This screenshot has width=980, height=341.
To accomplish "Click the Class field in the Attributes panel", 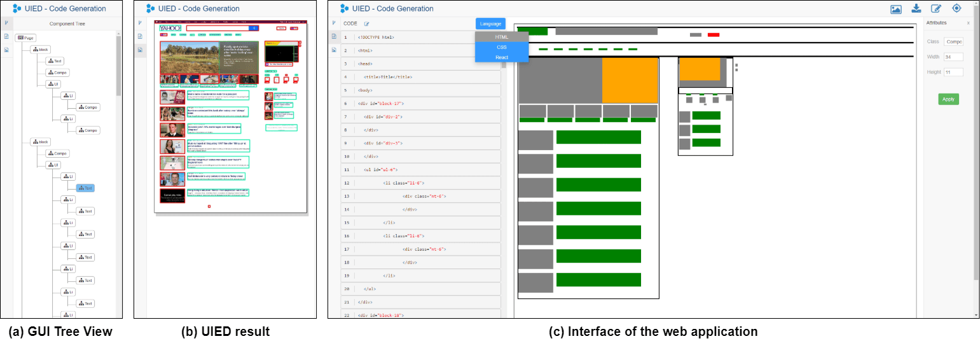I will [953, 41].
